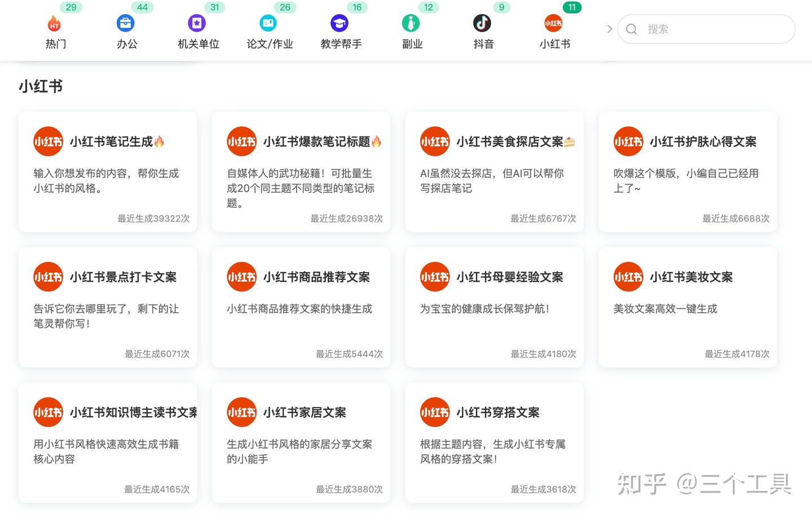Click description 美妆文案高效一键生成

coord(665,309)
